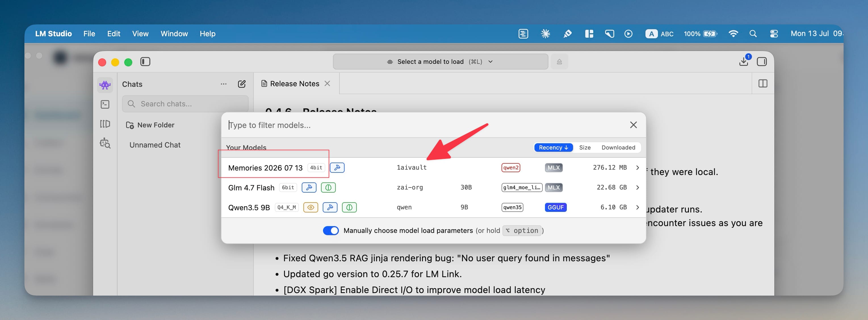Close the Release Notes tab
This screenshot has height=320, width=868.
click(x=327, y=83)
